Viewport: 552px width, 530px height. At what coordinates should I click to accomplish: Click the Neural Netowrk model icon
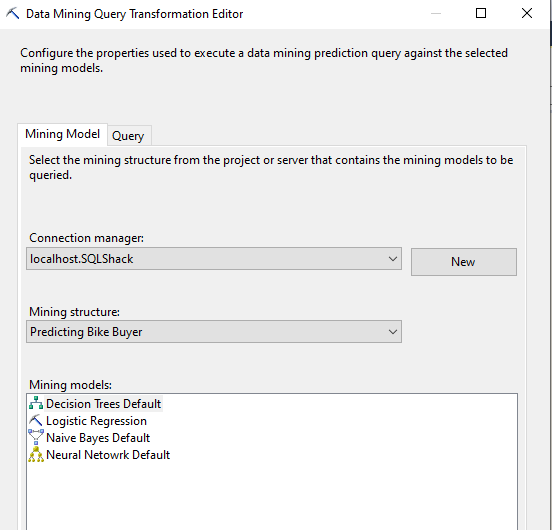36,454
